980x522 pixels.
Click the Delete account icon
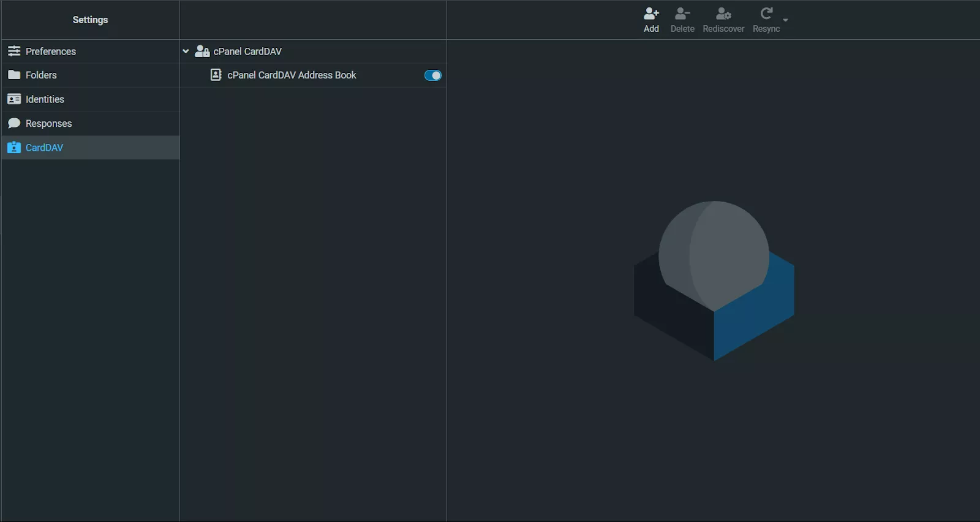(x=682, y=13)
